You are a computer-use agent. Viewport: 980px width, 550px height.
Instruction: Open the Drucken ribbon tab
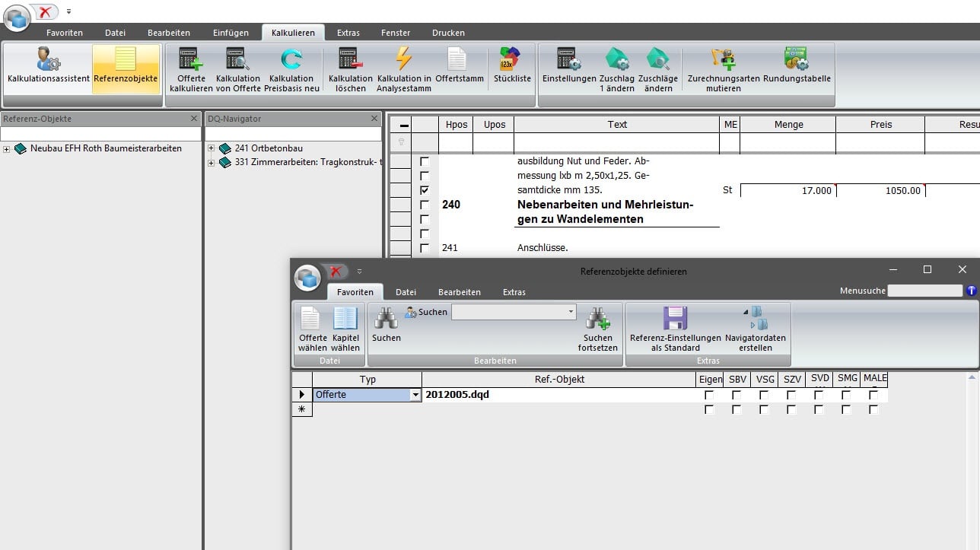click(448, 33)
